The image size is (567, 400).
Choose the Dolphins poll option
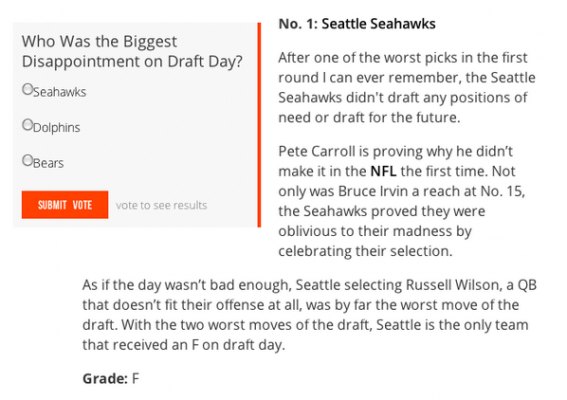tap(27, 124)
